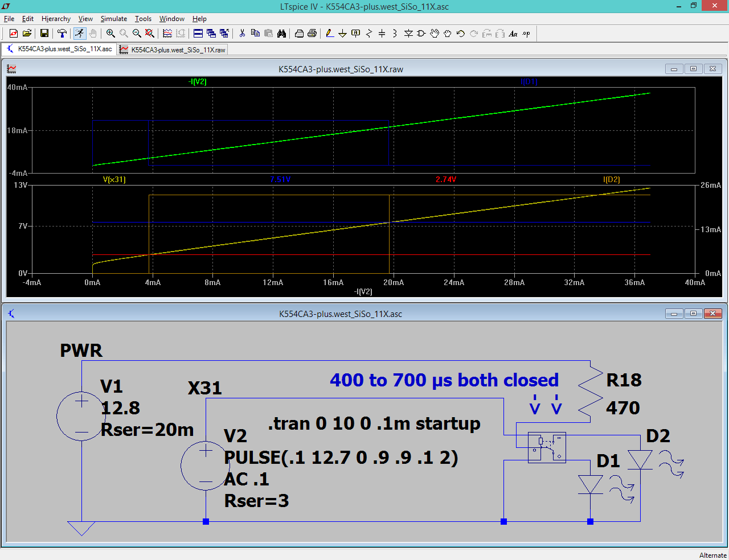The height and width of the screenshot is (560, 729).
Task: Click the -I(V2) trace label in upper pane
Action: pyautogui.click(x=198, y=82)
